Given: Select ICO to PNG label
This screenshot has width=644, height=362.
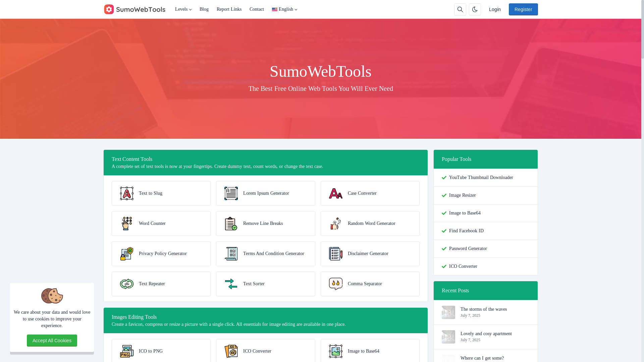Looking at the screenshot, I should [151, 351].
